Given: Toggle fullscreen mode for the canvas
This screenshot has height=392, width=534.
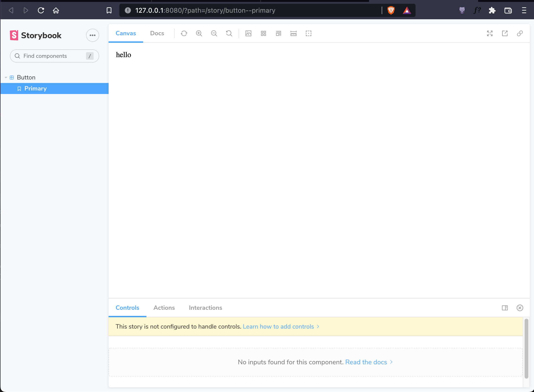Looking at the screenshot, I should 490,33.
